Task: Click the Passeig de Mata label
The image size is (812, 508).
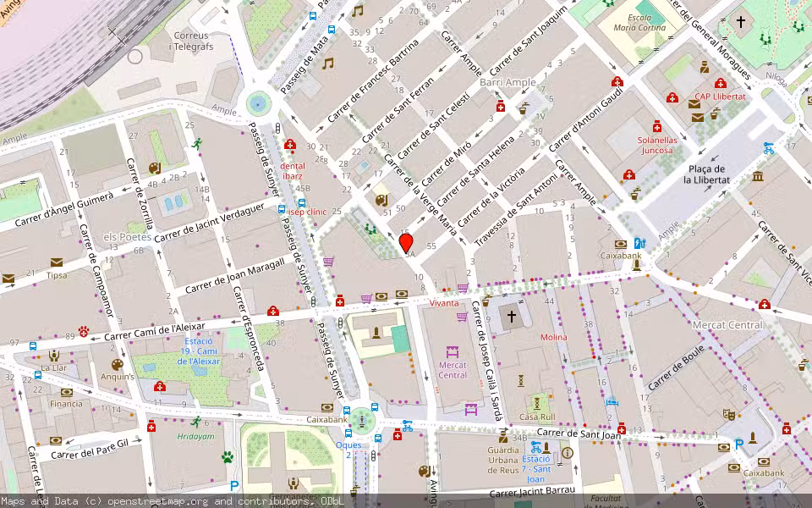Action: point(305,64)
